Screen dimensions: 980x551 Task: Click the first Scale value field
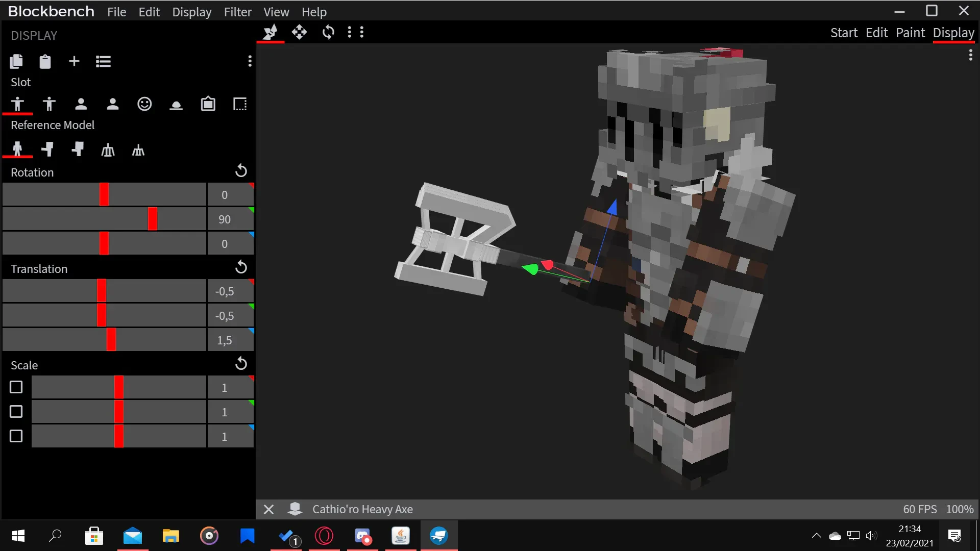tap(230, 388)
